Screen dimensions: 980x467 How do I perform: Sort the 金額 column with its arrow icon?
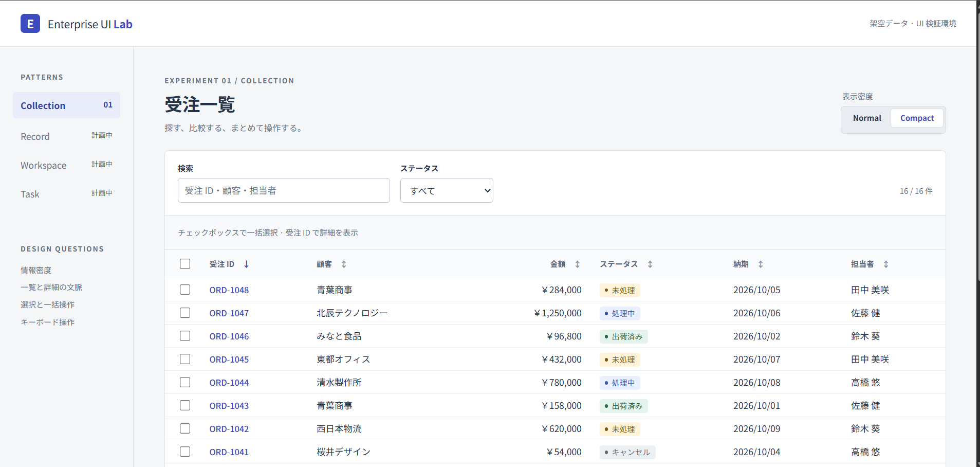578,264
